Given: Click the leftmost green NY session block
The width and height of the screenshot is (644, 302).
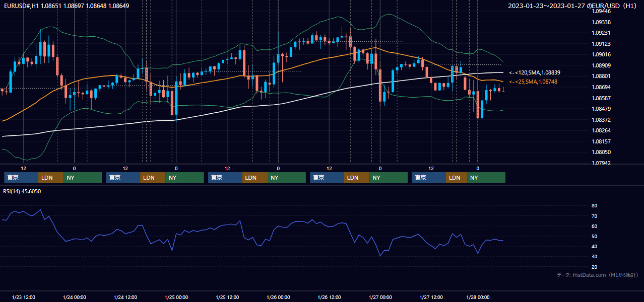Looking at the screenshot, I should pos(83,178).
